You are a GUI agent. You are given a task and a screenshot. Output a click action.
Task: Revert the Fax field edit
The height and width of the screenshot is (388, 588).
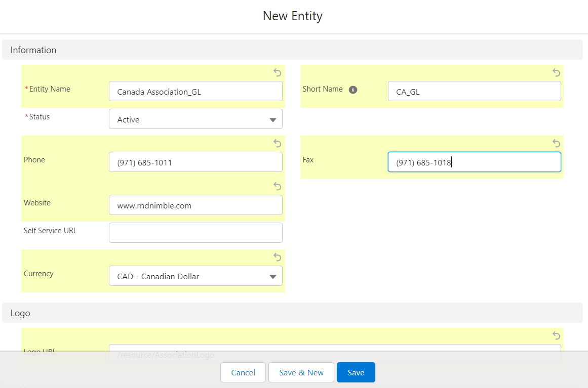[x=556, y=143]
